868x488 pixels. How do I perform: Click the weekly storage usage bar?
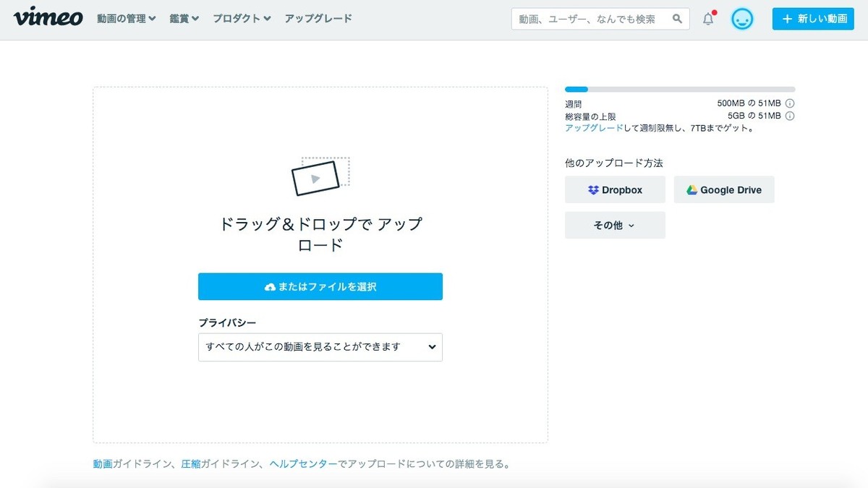click(x=679, y=89)
